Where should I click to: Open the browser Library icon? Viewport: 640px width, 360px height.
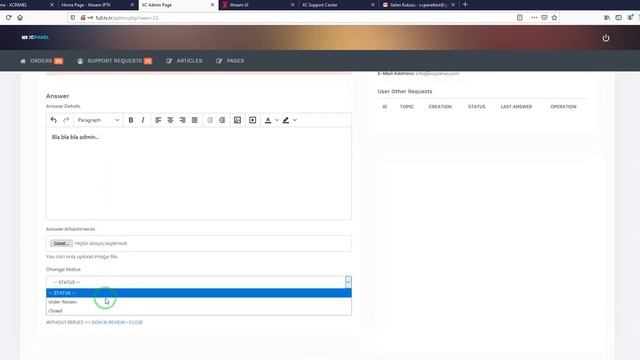(607, 18)
